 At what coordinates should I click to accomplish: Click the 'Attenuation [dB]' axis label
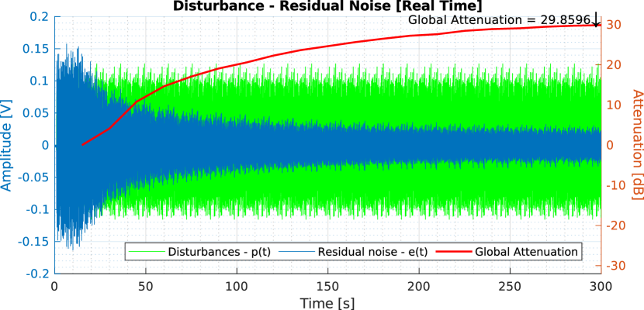[x=638, y=144]
